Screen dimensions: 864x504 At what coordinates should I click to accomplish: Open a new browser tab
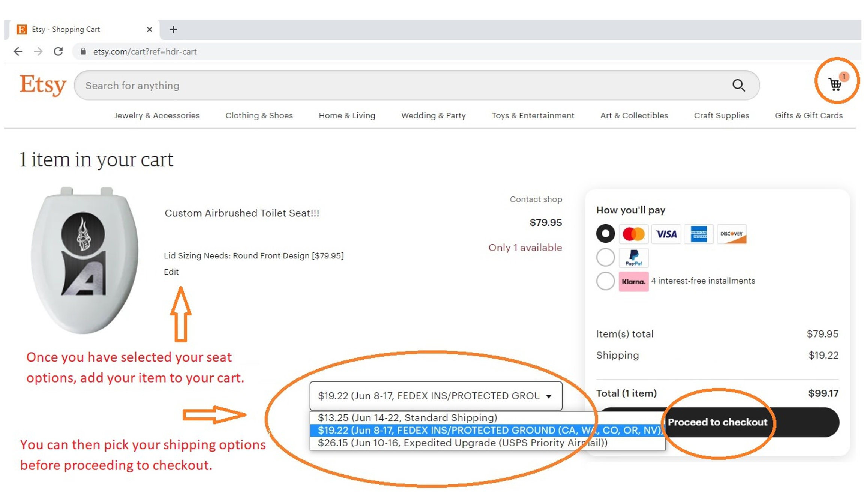pos(173,29)
